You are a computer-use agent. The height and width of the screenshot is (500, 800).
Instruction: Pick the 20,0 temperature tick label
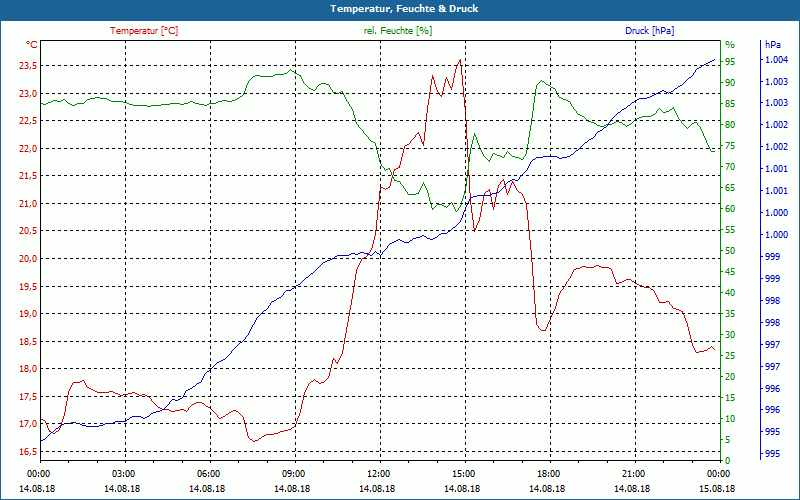(x=28, y=259)
